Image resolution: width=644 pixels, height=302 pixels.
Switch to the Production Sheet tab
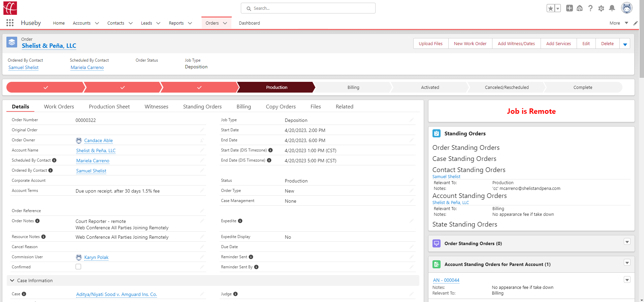[109, 106]
